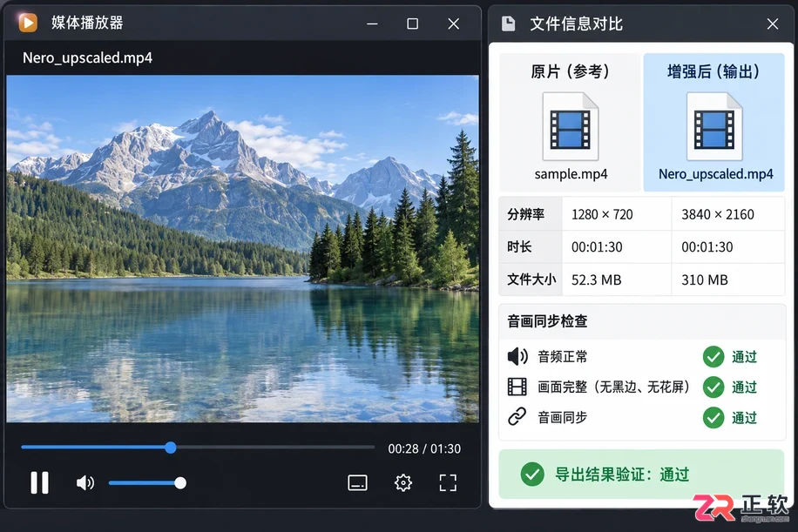The image size is (798, 532).
Task: Click the Nero_upscaled.mp4 title in the player
Action: 87,57
